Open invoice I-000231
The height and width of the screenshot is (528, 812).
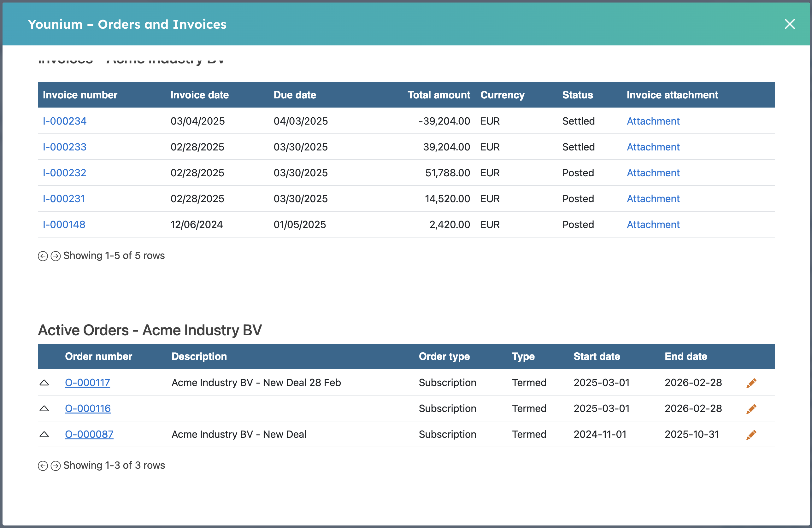coord(64,199)
